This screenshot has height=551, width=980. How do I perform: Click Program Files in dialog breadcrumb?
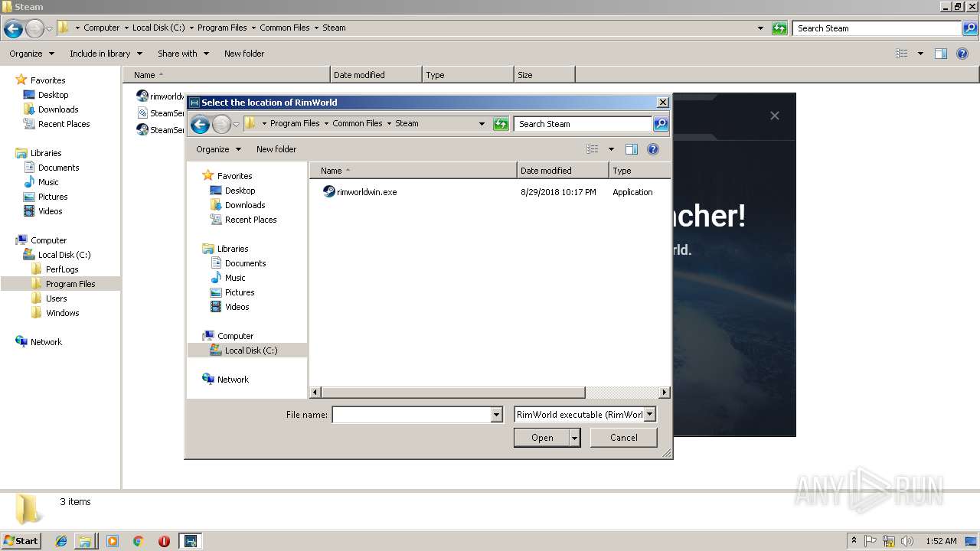pyautogui.click(x=295, y=123)
